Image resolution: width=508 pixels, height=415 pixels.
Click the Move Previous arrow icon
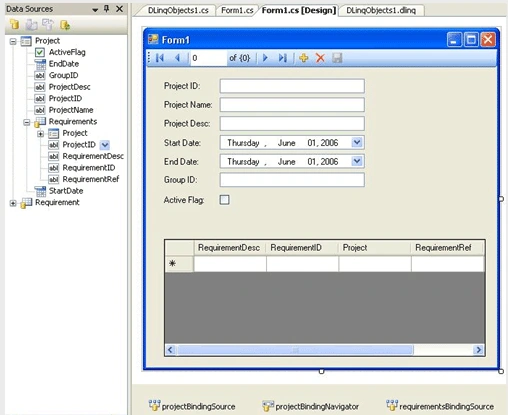coord(177,58)
